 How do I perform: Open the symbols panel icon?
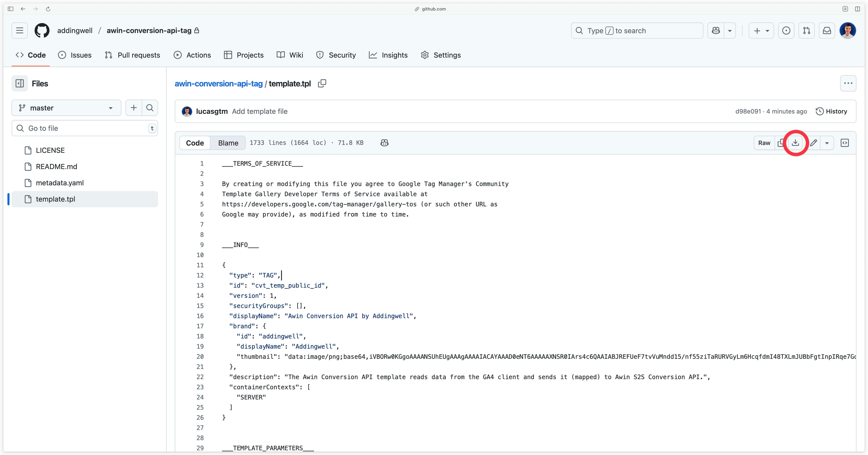tap(845, 143)
